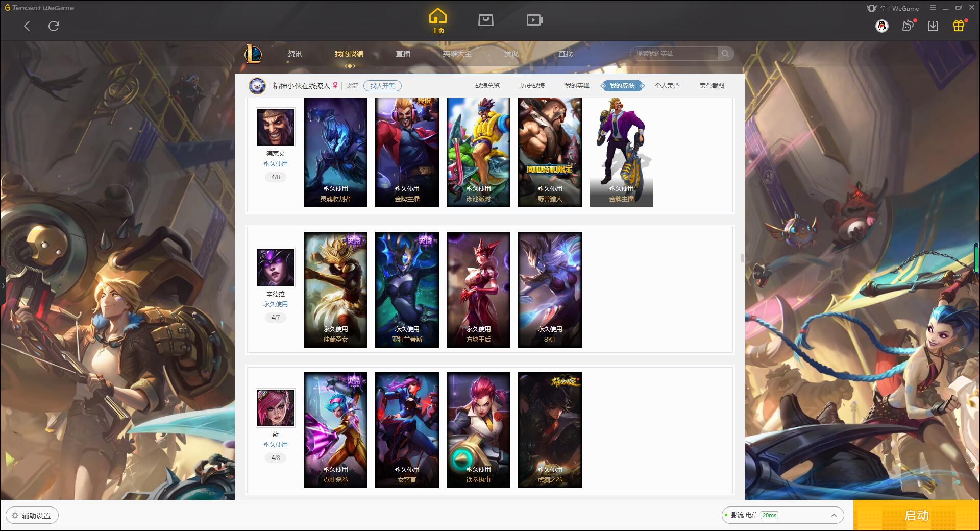
Task: Open the video/live icon in top bar
Action: click(534, 20)
